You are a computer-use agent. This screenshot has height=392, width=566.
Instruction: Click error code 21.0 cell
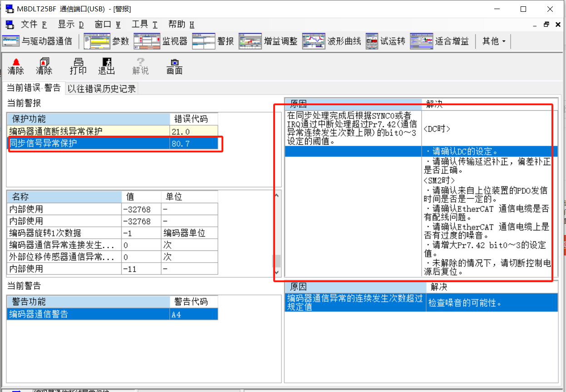pyautogui.click(x=194, y=132)
